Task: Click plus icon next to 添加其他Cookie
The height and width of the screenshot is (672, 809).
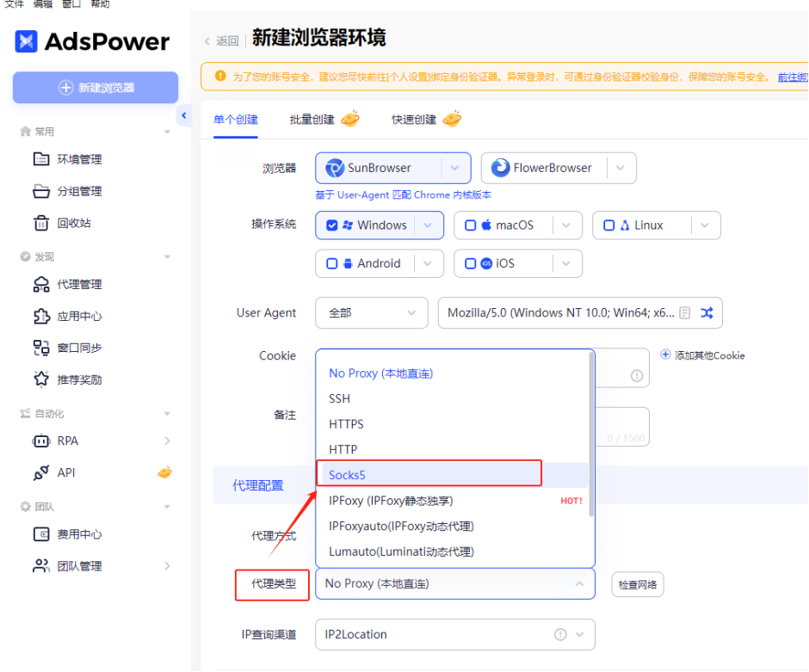Action: click(x=665, y=354)
